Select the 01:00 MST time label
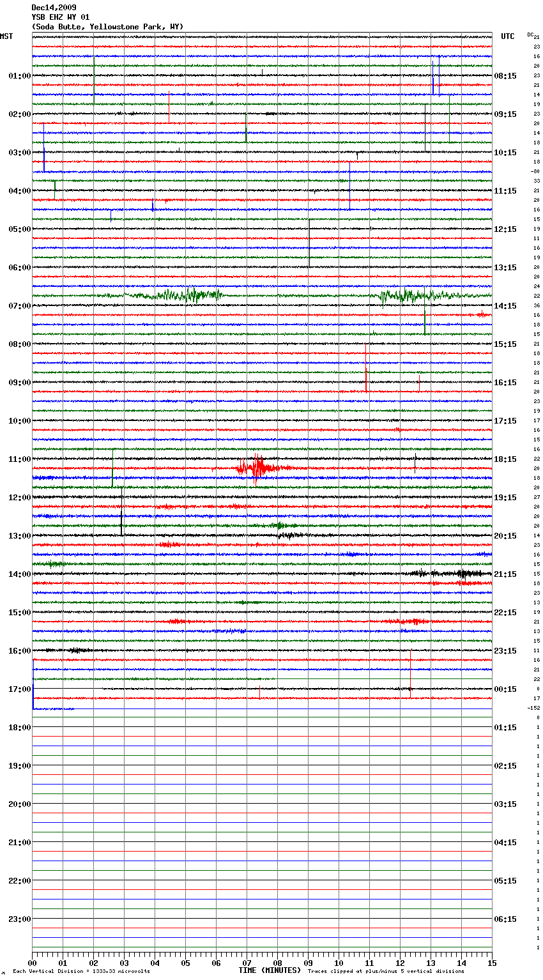 coord(20,76)
